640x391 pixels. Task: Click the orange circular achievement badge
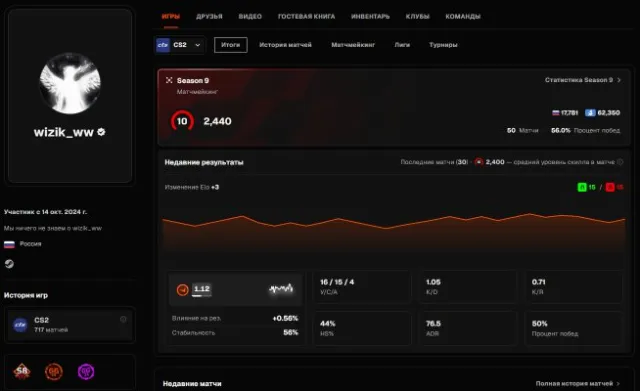tap(54, 371)
